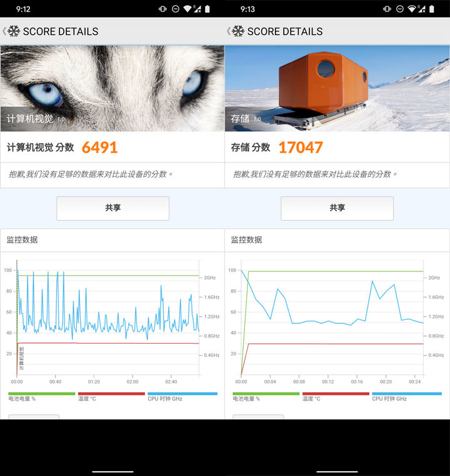Viewport: 450px width, 476px height.
Task: Tap home gesture bar below Storage screen
Action: pos(337,471)
